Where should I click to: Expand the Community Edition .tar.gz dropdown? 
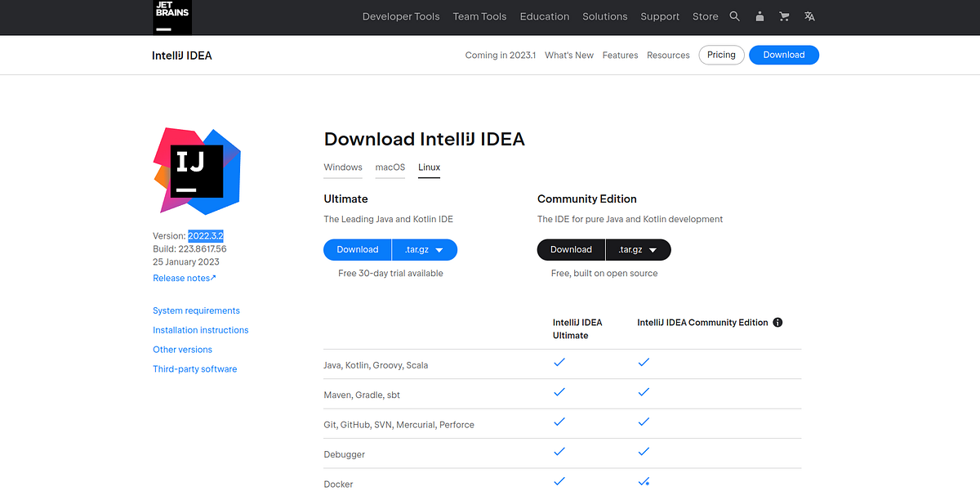point(638,249)
